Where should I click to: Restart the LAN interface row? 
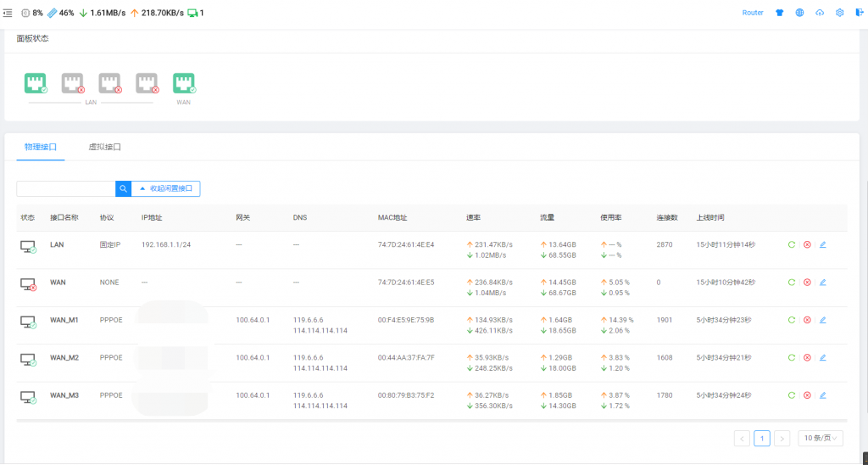pos(792,244)
